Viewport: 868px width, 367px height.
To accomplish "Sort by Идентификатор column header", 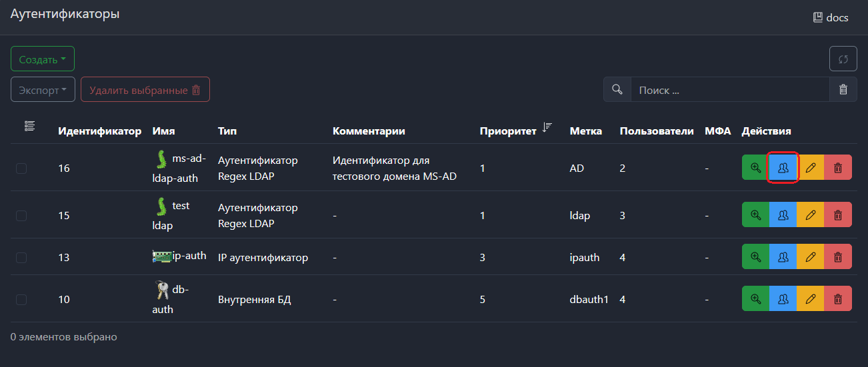I will (x=99, y=131).
